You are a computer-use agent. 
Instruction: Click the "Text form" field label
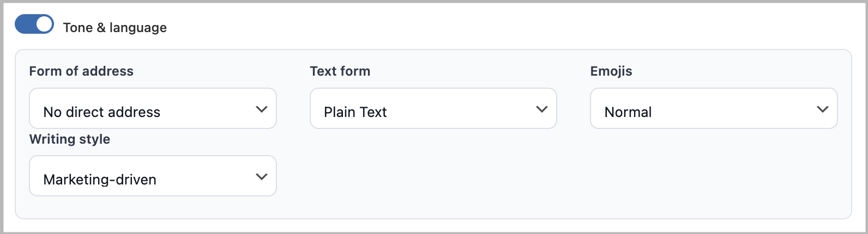[340, 71]
